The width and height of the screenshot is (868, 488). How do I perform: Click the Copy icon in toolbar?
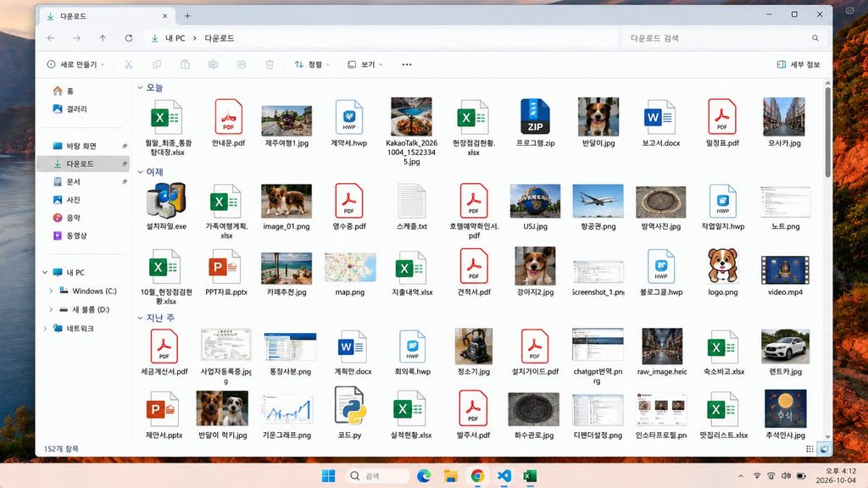(157, 64)
